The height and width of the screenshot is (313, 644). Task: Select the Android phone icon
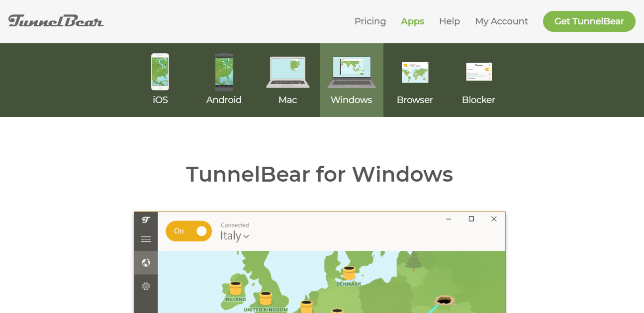tap(224, 72)
